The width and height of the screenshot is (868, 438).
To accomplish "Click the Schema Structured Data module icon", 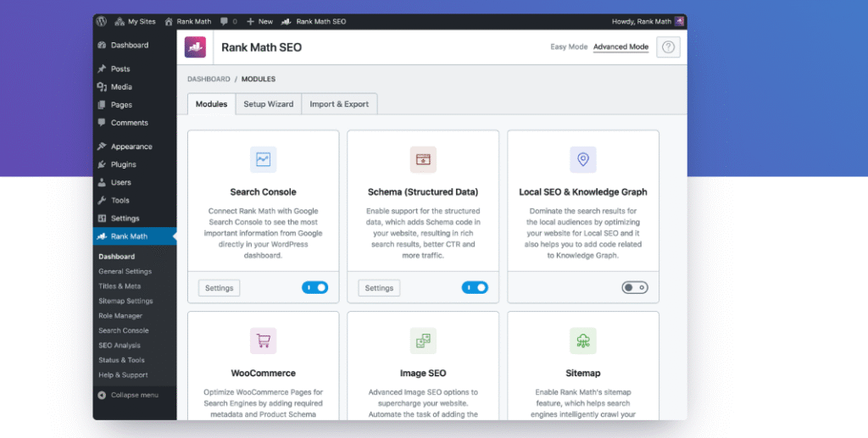I will tap(423, 158).
